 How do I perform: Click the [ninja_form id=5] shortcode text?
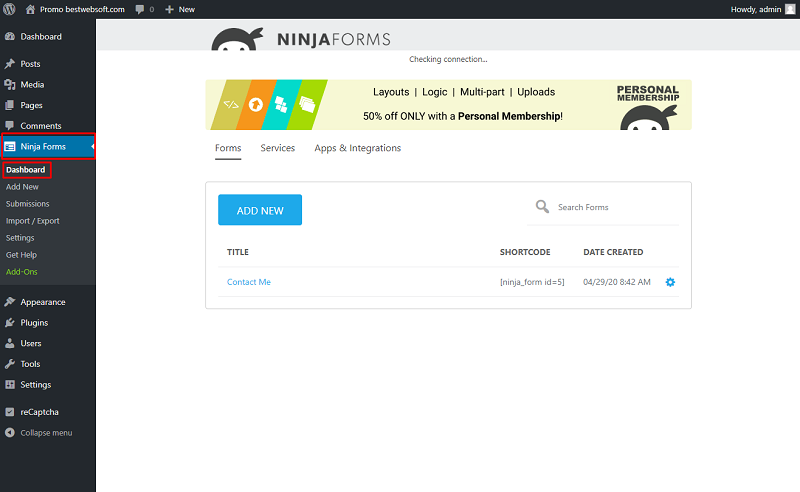532,282
